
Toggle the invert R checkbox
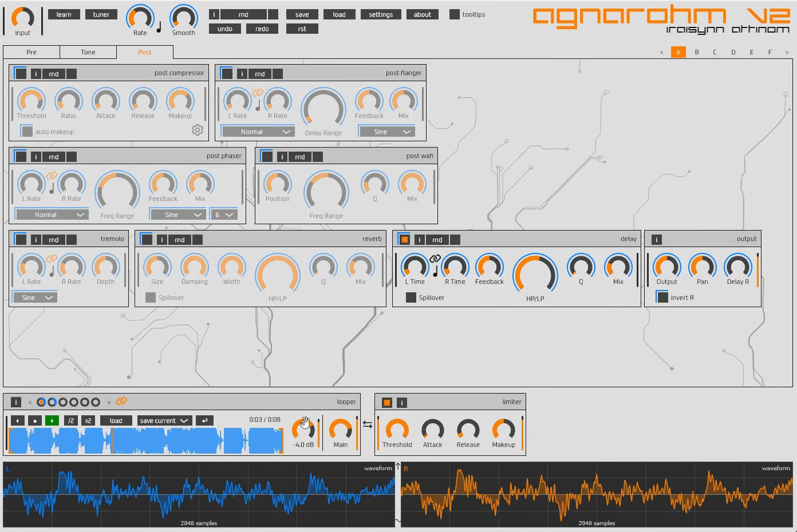point(662,297)
